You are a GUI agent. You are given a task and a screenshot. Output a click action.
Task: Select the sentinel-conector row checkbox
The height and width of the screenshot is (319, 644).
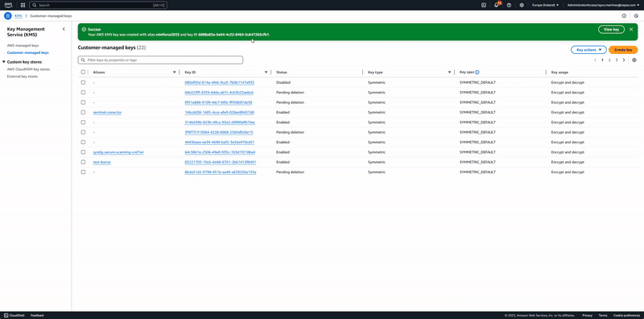pos(83,112)
